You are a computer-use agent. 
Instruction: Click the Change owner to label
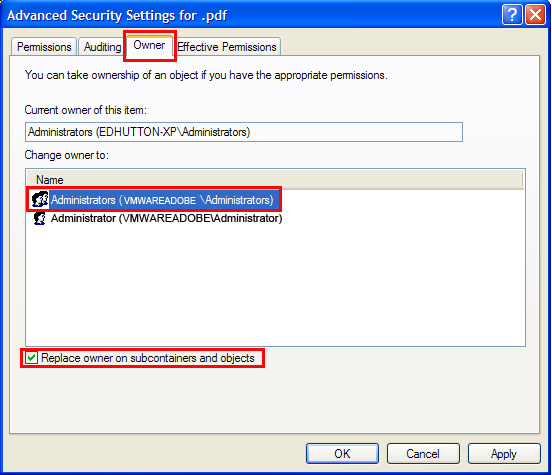pyautogui.click(x=67, y=155)
